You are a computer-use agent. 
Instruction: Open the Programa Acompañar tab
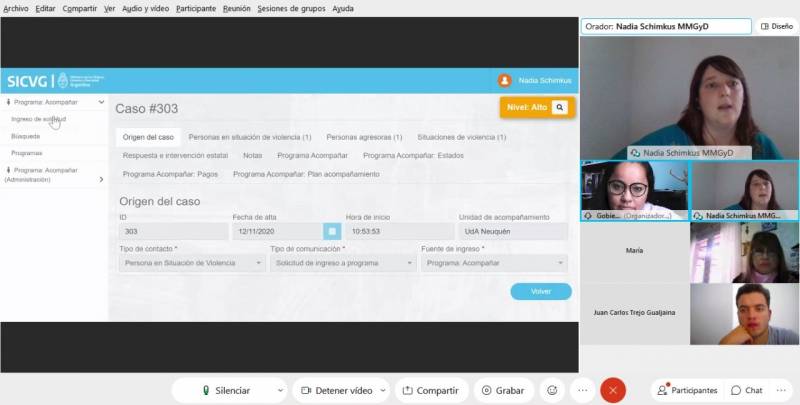click(312, 156)
